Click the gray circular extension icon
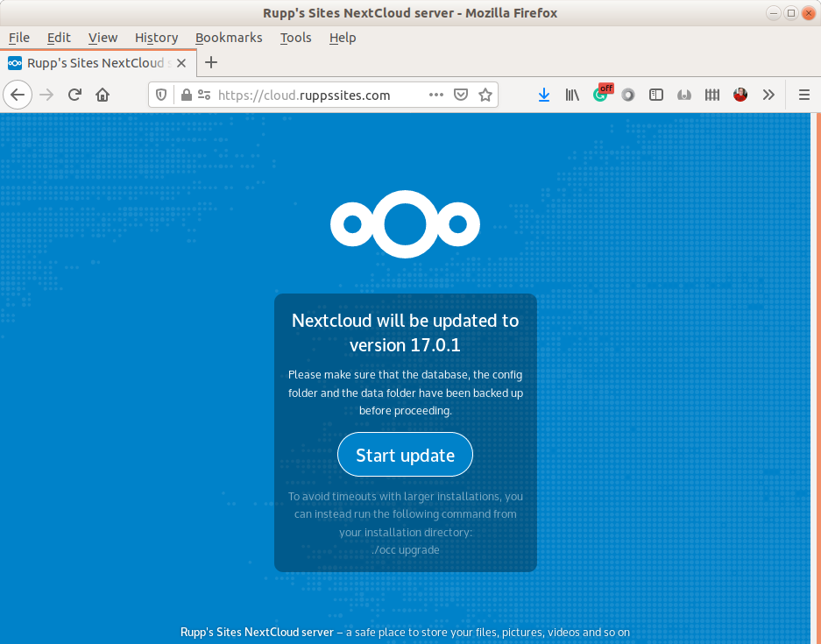This screenshot has height=644, width=821. [x=627, y=95]
